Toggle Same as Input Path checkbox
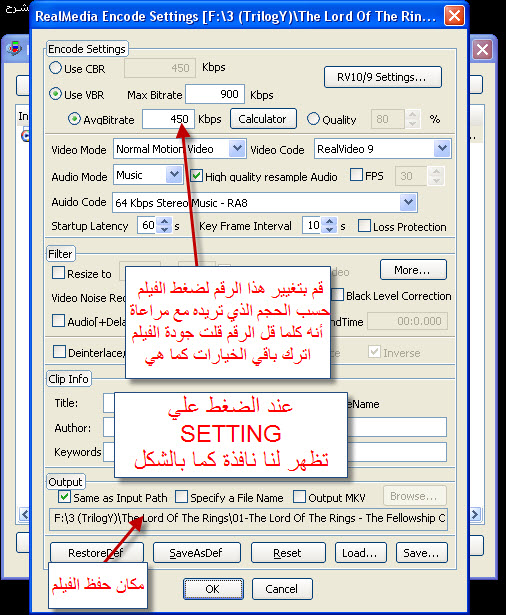506x615 pixels. coord(64,497)
